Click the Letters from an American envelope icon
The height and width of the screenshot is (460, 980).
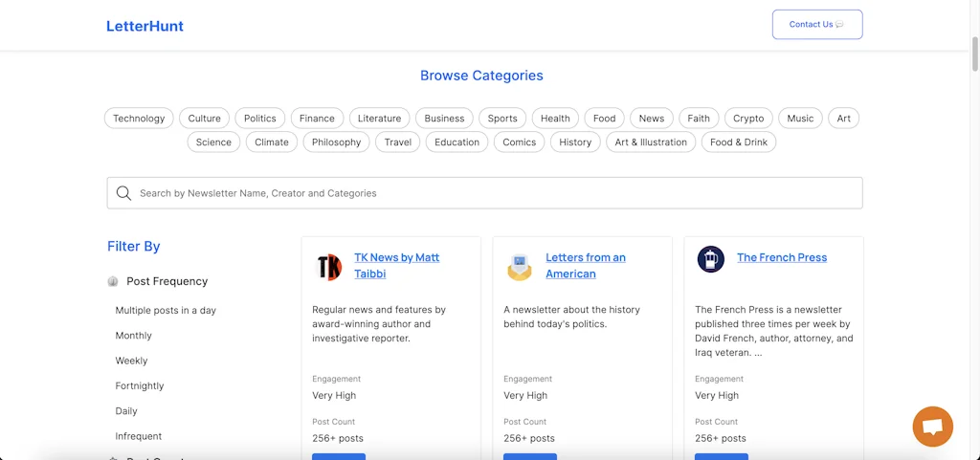click(x=520, y=266)
